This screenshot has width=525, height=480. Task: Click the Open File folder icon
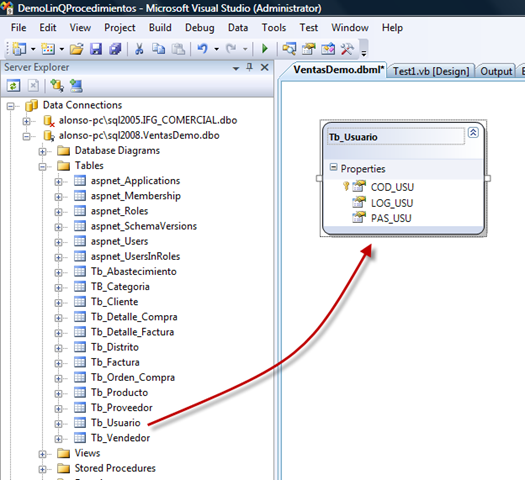pyautogui.click(x=76, y=49)
